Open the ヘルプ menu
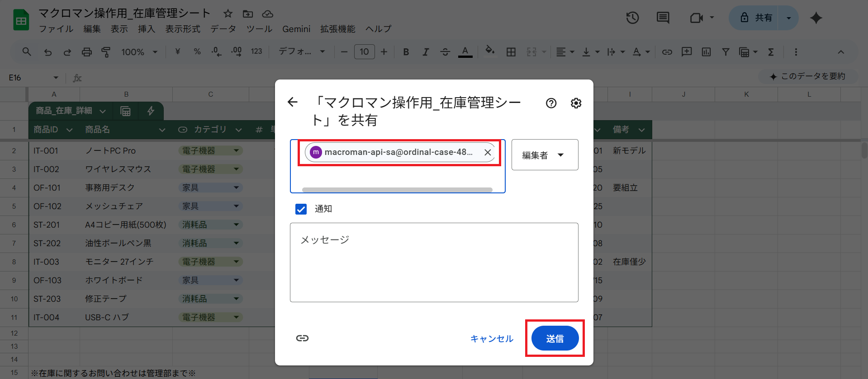 [379, 29]
